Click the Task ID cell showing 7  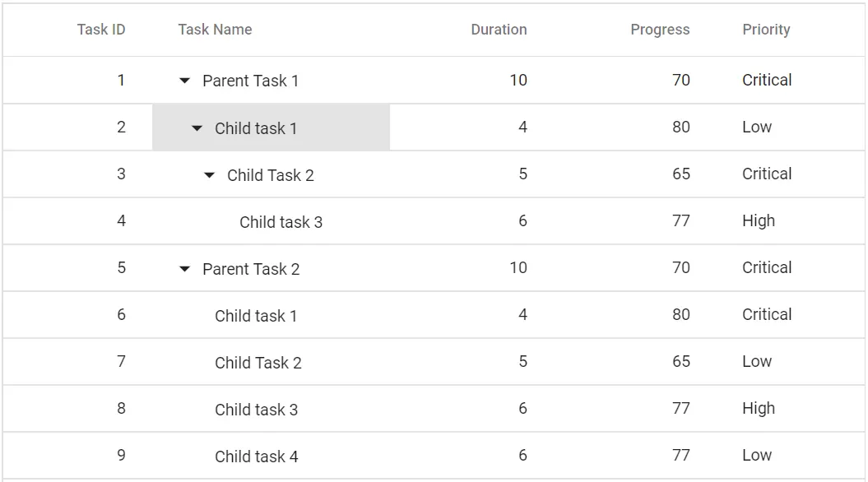coord(121,362)
